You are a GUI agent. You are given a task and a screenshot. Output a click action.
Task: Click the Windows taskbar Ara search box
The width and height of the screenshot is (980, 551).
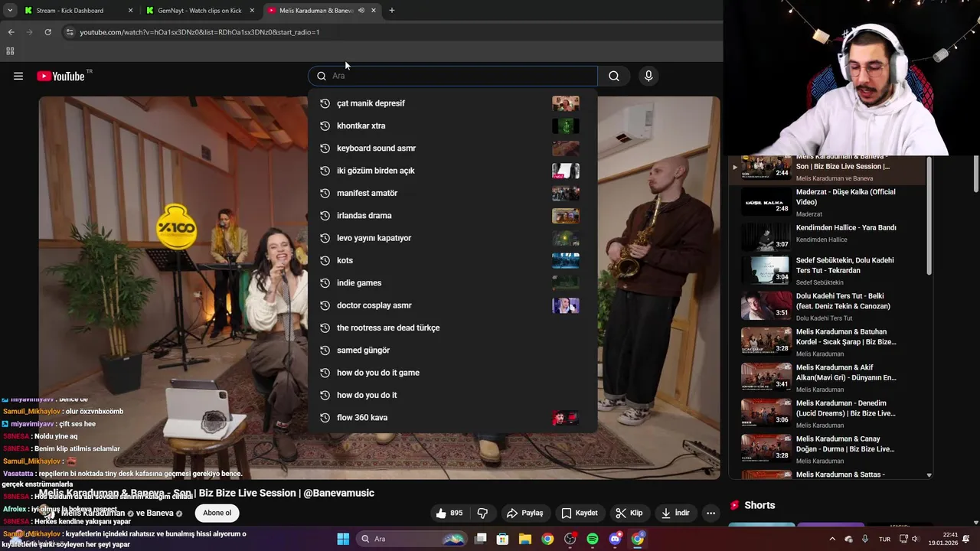point(412,539)
